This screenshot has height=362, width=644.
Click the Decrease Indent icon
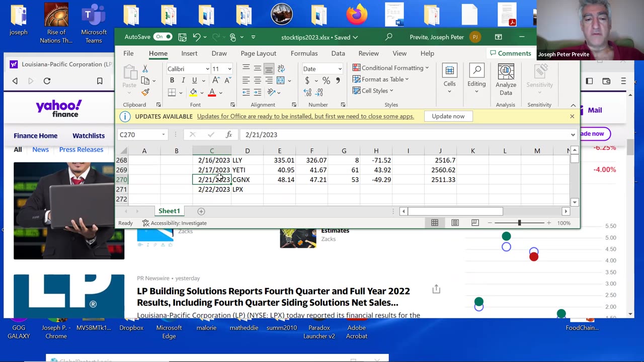(x=246, y=93)
